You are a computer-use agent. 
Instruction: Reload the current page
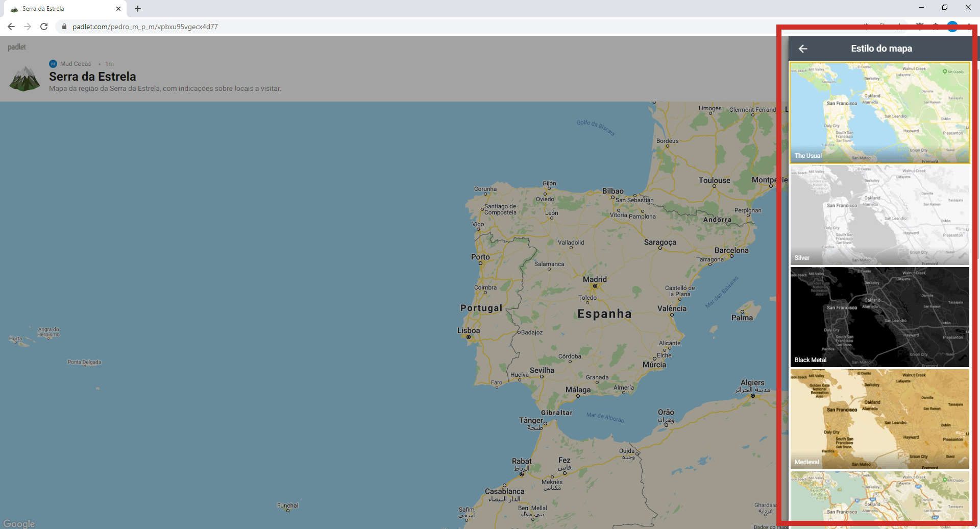(x=44, y=27)
